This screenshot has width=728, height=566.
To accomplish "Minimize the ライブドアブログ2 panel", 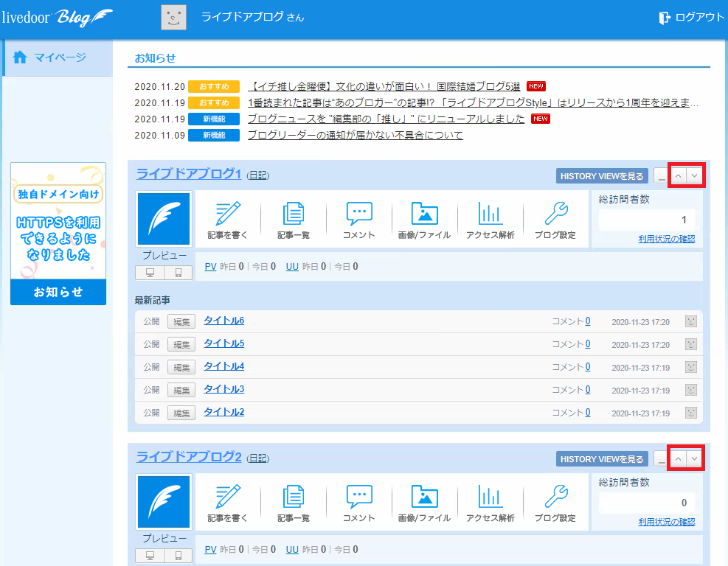I will coord(662,459).
